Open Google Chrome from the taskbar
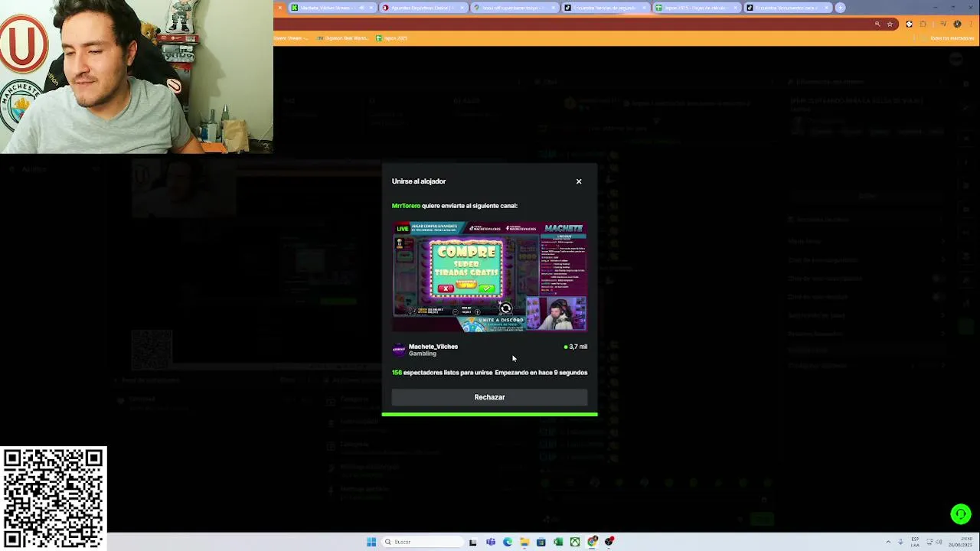The height and width of the screenshot is (551, 980). (x=592, y=542)
